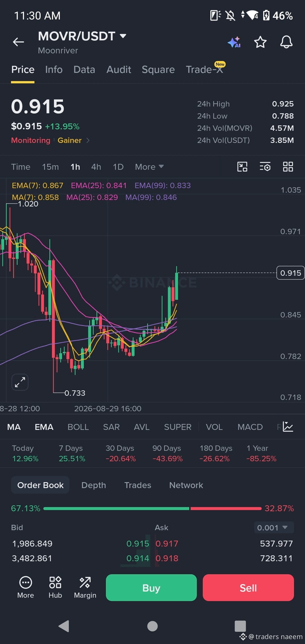Screen dimensions: 305x644
Task: Switch to the Info tab
Action: (x=54, y=69)
